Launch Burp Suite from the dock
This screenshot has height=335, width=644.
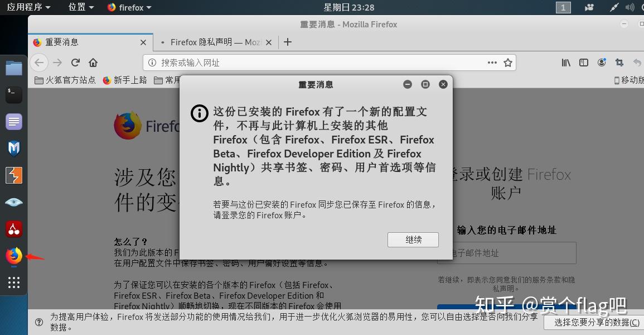point(14,175)
